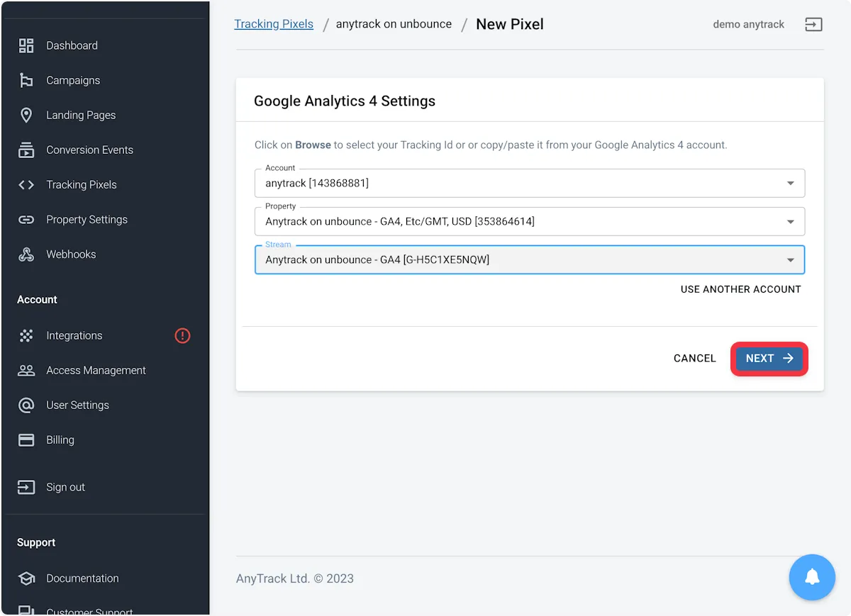Click the Account section heading in the sidebar
This screenshot has height=616, width=851.
point(37,299)
